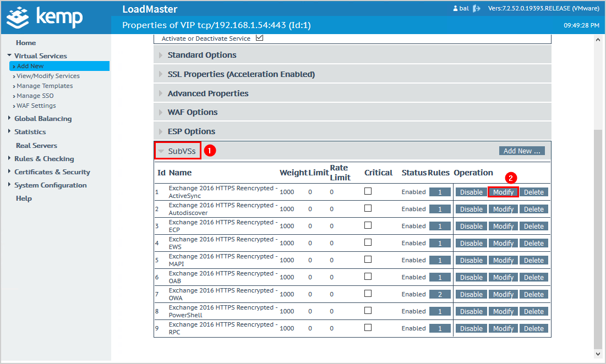Disable the EWS SubVS

coord(471,243)
